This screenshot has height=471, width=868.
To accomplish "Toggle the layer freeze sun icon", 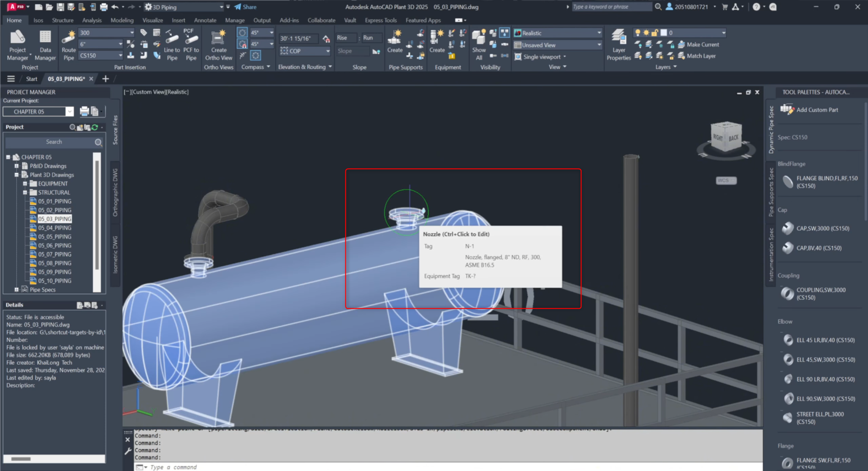I will 646,33.
